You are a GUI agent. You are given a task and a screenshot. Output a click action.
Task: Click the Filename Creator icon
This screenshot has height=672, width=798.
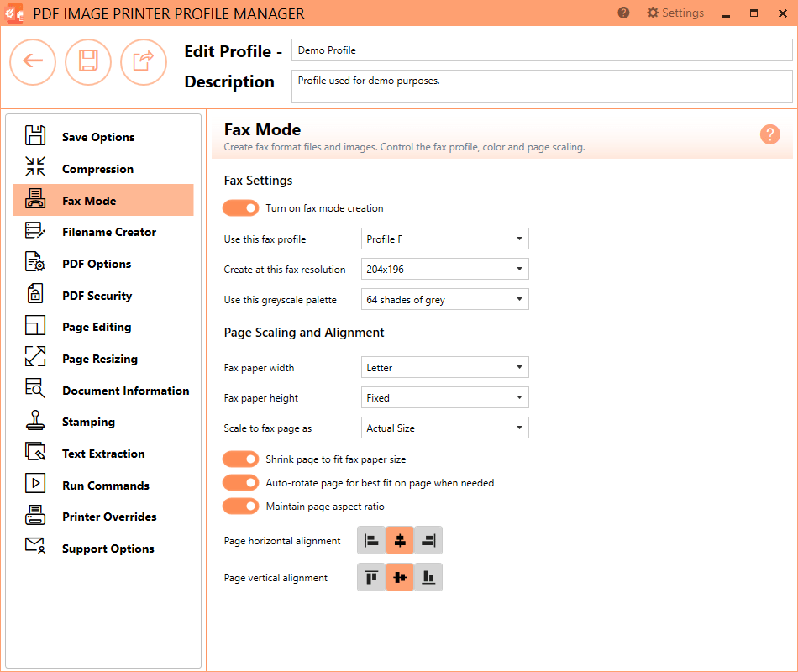click(x=34, y=232)
